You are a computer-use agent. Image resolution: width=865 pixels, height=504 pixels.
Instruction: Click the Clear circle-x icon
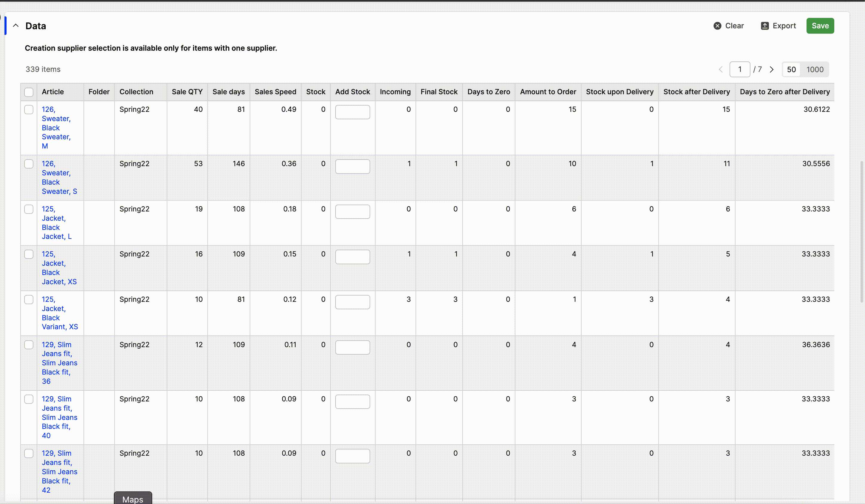click(x=717, y=26)
